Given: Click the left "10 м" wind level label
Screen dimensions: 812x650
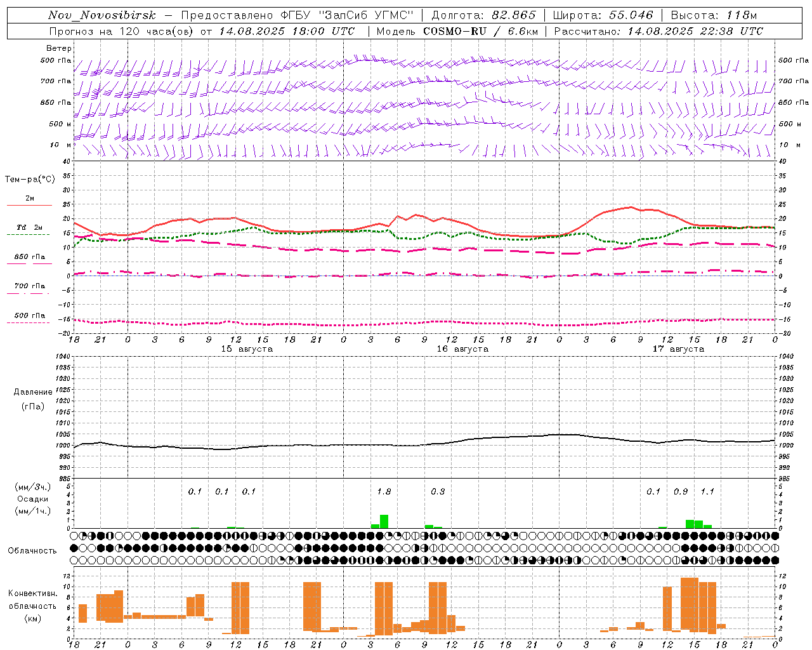Looking at the screenshot, I should click(x=60, y=145).
